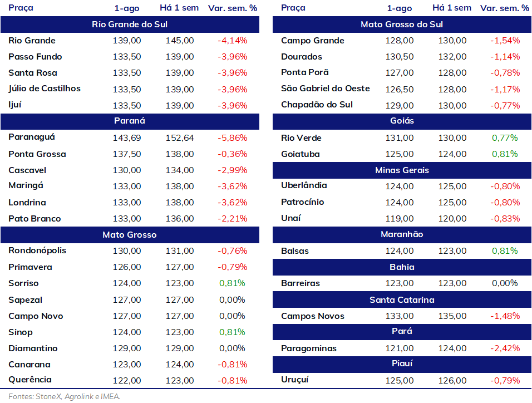
Task: Click the Maranhão section header
Action: (x=402, y=234)
